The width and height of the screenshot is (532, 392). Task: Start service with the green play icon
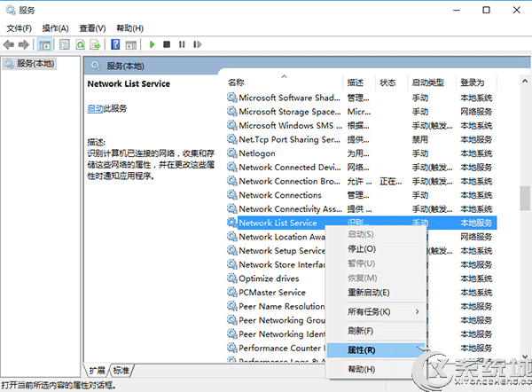pos(152,44)
